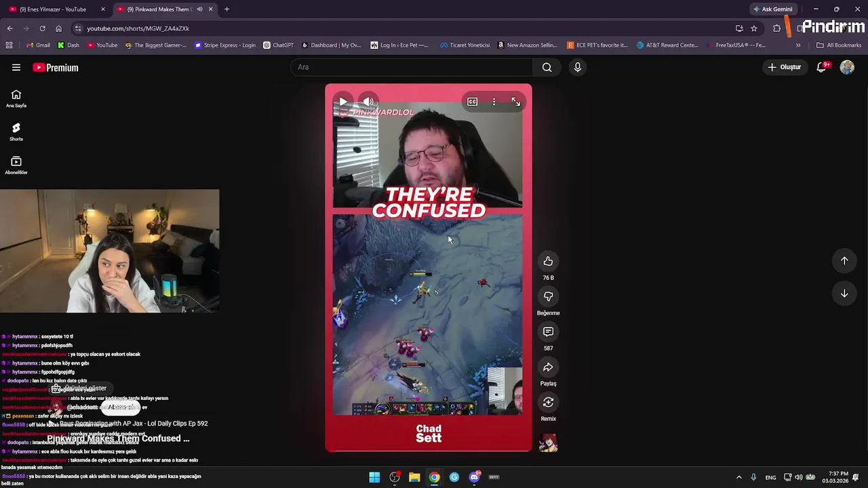This screenshot has width=868, height=488.
Task: Play the Shorts video
Action: coord(343,102)
